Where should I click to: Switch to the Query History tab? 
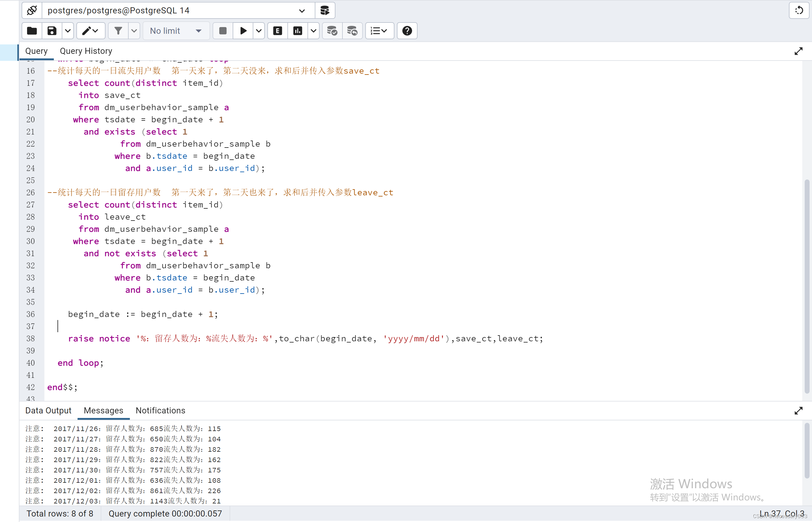[86, 51]
